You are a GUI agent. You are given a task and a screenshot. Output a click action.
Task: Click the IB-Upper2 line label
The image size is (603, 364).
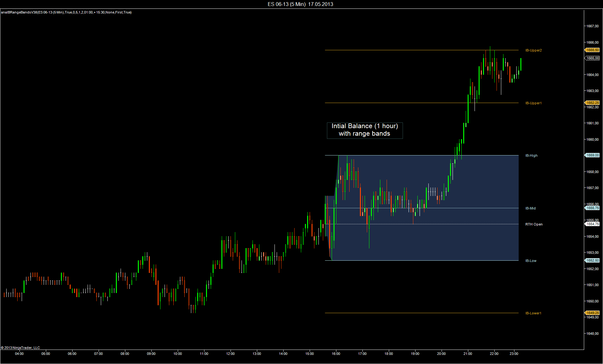533,50
